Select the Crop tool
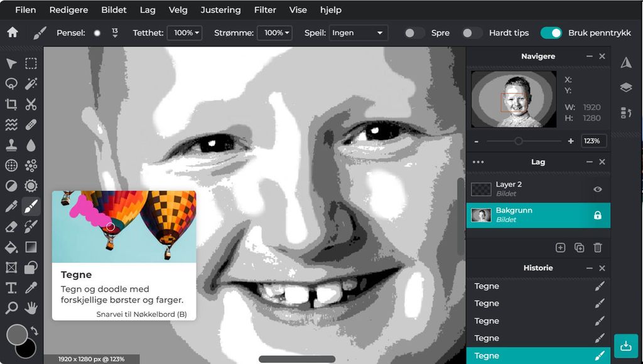 coord(11,104)
